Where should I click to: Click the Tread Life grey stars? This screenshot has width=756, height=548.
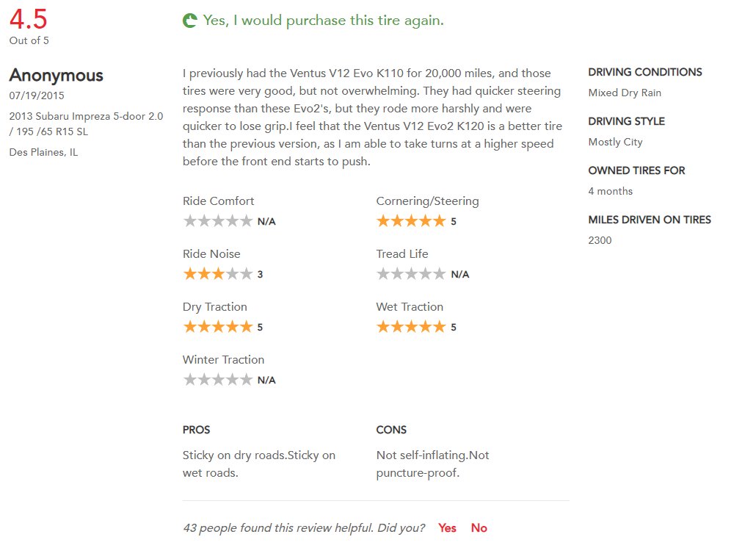click(411, 274)
